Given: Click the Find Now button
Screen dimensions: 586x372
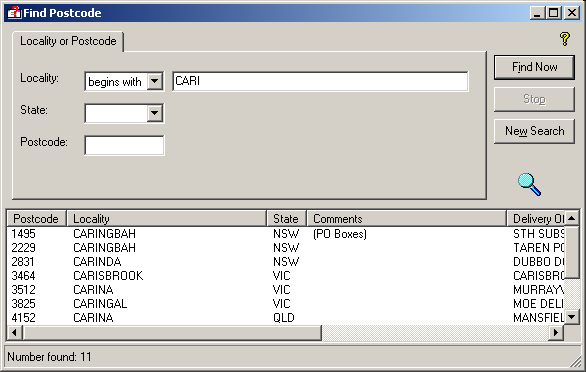Looking at the screenshot, I should (x=534, y=67).
